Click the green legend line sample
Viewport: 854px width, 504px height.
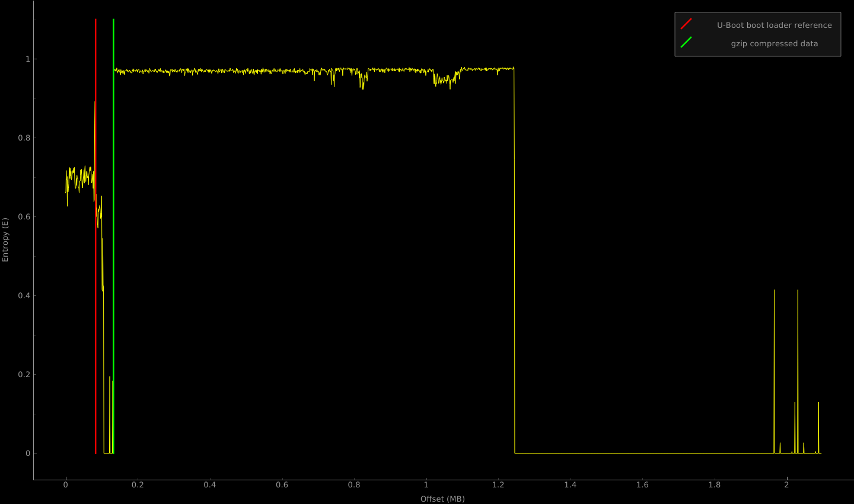(686, 43)
